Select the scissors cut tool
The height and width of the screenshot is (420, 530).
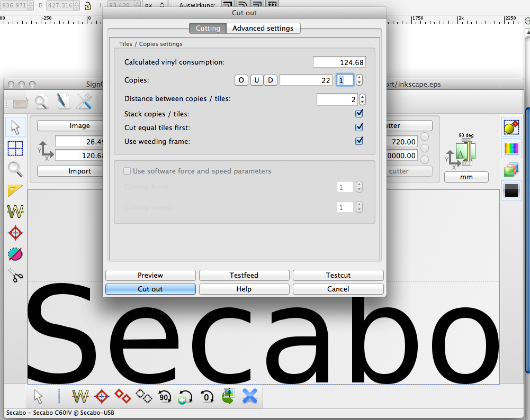coord(15,275)
